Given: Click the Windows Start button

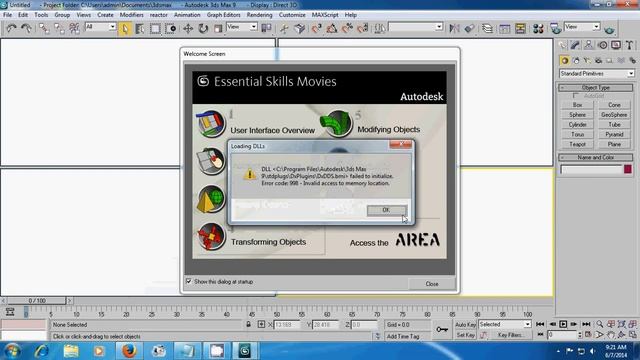Looking at the screenshot, I should coord(12,351).
